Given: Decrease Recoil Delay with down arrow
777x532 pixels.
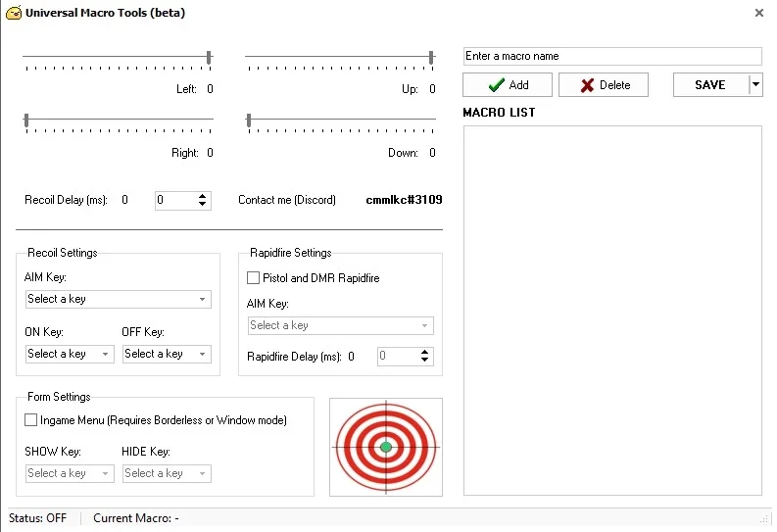Looking at the screenshot, I should 202,204.
